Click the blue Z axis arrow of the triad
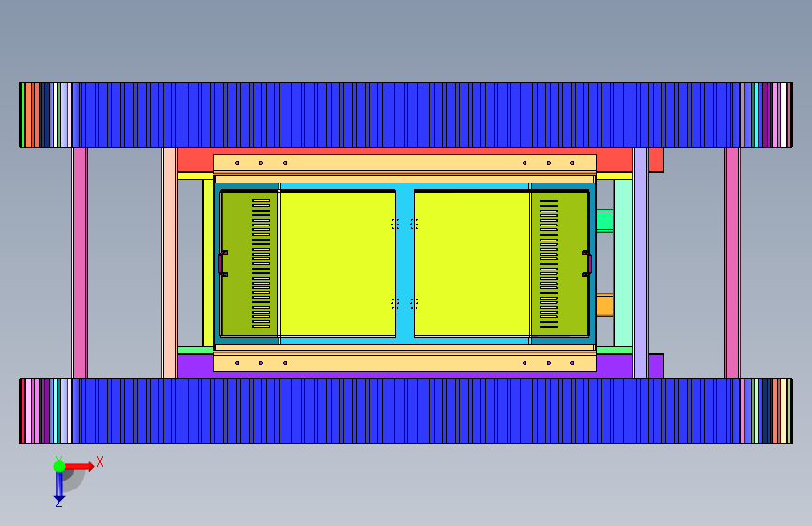 coord(59,486)
